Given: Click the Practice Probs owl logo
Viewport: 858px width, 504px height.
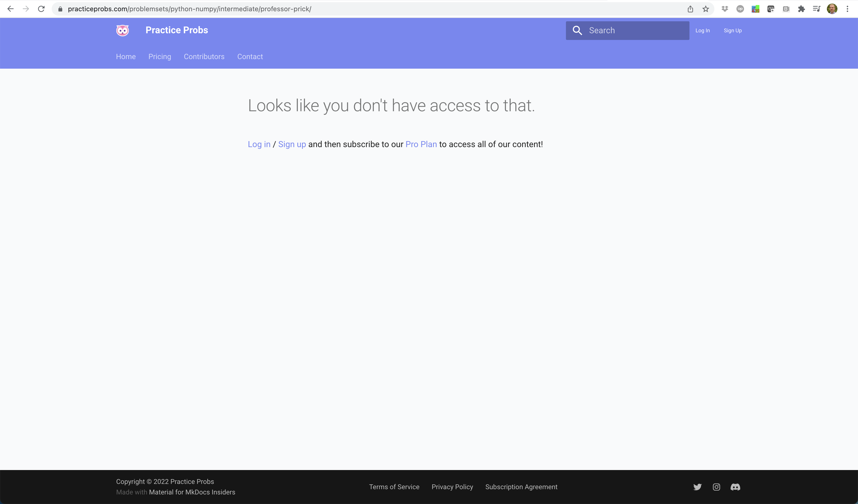Looking at the screenshot, I should [122, 30].
